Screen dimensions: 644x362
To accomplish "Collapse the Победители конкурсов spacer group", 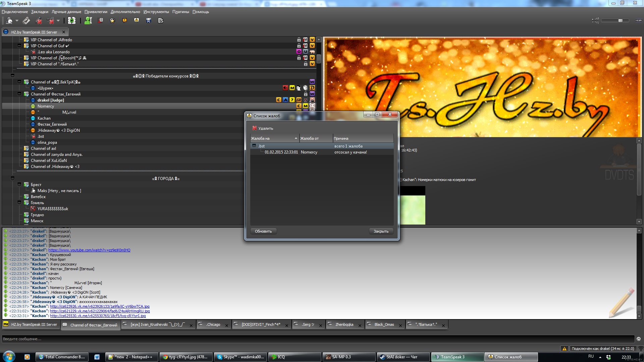I will (12, 75).
